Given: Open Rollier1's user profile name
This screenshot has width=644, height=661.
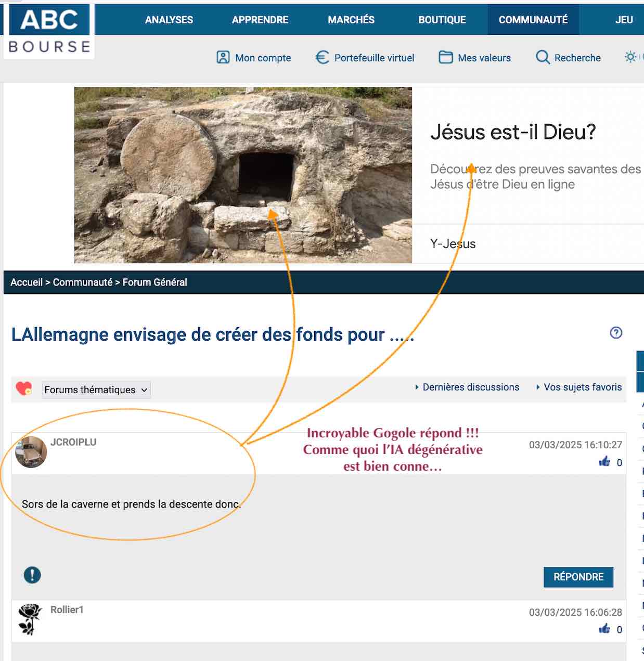Looking at the screenshot, I should (67, 610).
